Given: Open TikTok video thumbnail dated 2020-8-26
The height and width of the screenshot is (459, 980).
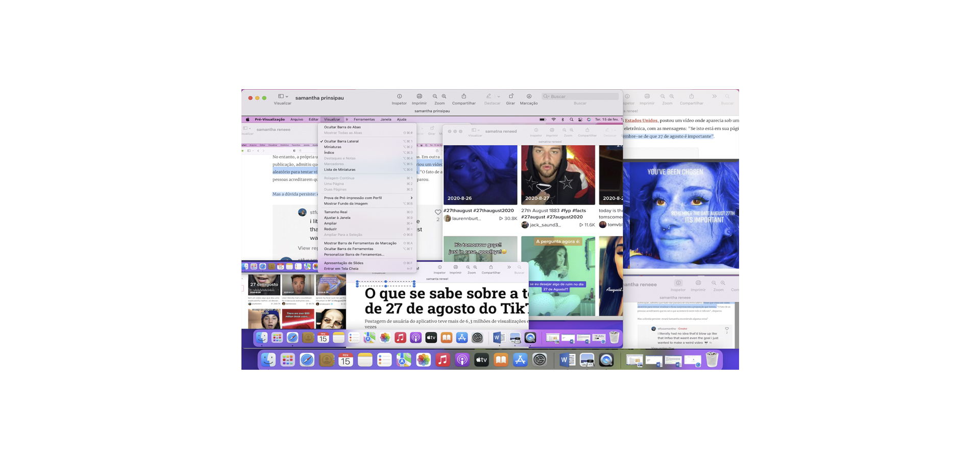Looking at the screenshot, I should pos(480,175).
